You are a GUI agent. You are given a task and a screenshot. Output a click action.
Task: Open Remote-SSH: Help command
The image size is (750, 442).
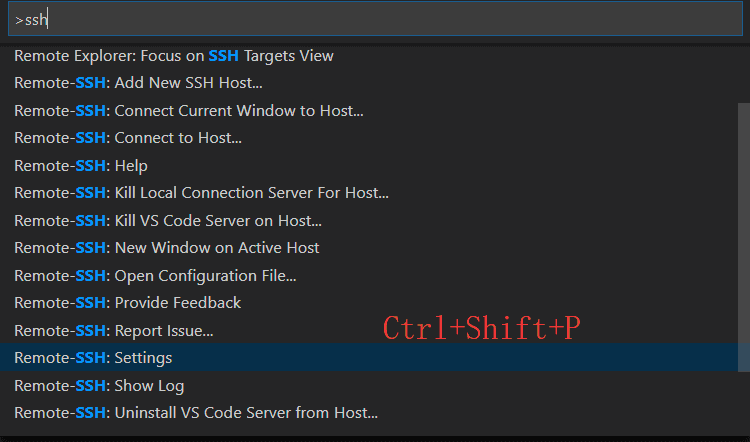(369, 166)
